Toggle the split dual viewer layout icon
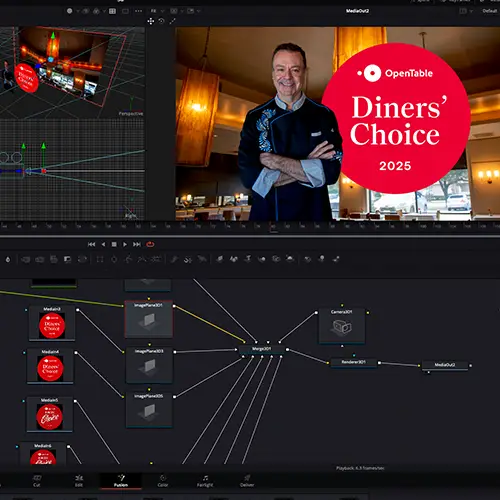This screenshot has height=500, width=500. [112, 11]
